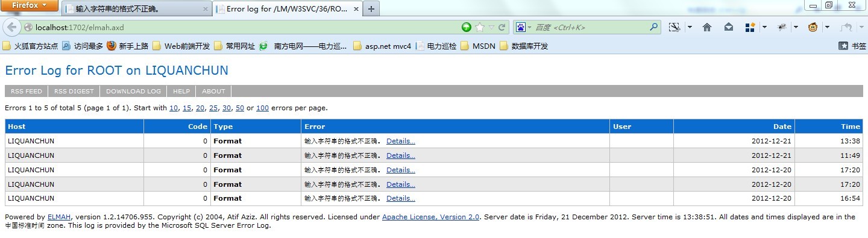Show 10 errors per page
868x238 pixels.
pyautogui.click(x=174, y=108)
